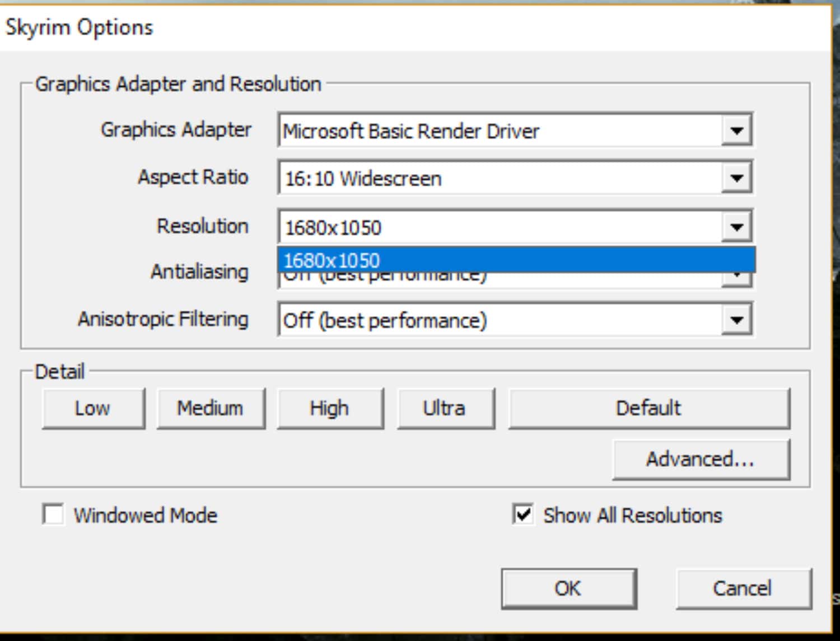Open the Anisotropic Filtering dropdown arrow

click(x=736, y=320)
